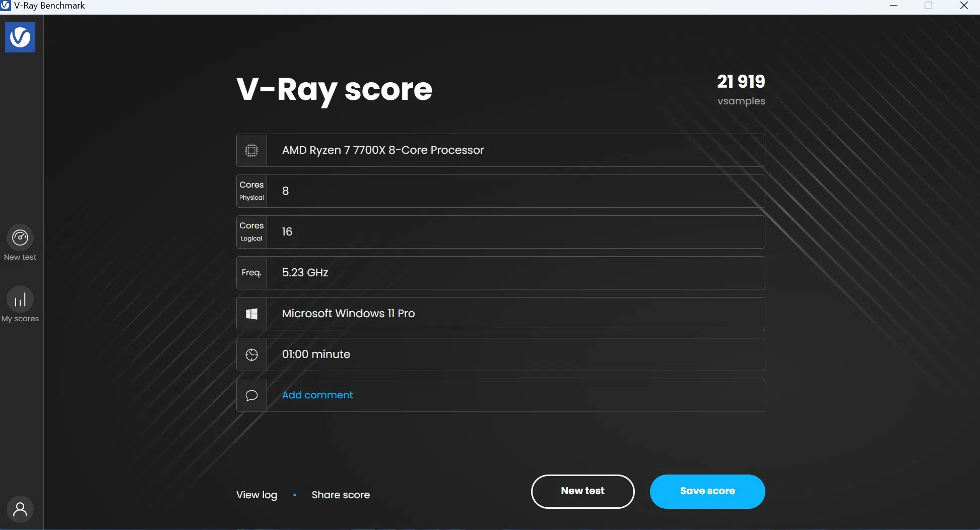Click Share score
This screenshot has width=980, height=530.
point(341,495)
